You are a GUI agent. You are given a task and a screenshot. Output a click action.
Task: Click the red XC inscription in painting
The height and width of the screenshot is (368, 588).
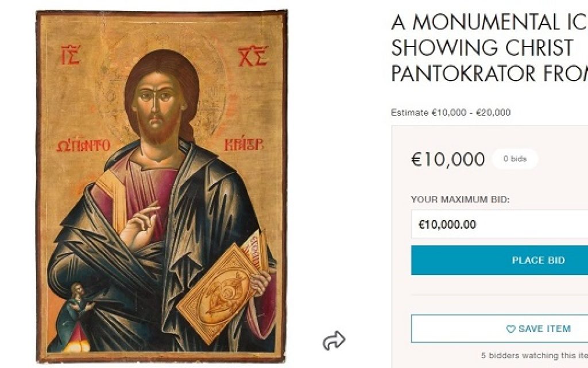[x=252, y=57]
